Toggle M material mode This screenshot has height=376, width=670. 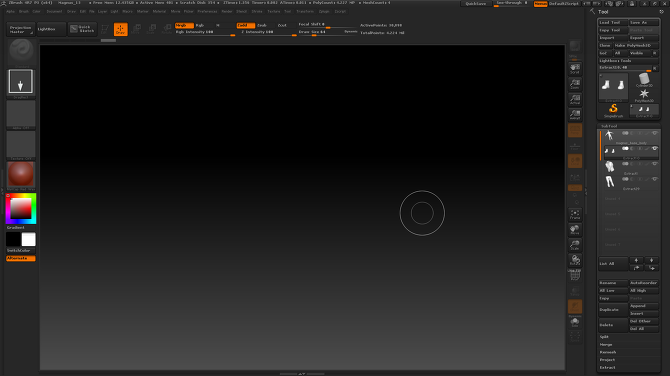click(218, 25)
